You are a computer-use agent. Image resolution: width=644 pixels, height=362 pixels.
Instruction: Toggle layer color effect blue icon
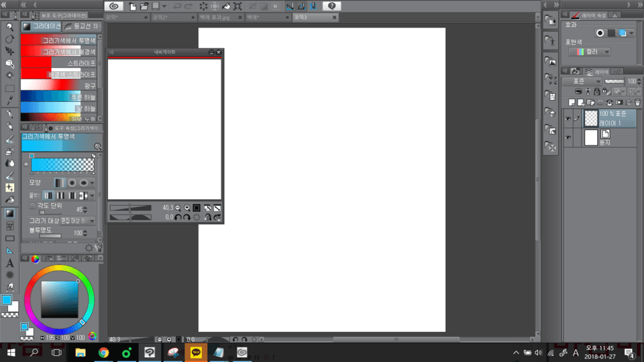(x=623, y=33)
